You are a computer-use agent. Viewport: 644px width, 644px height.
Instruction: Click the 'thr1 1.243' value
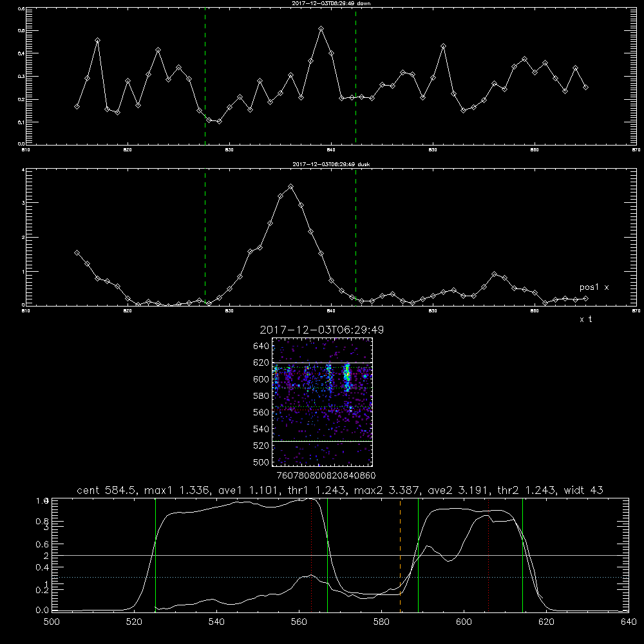tap(316, 490)
